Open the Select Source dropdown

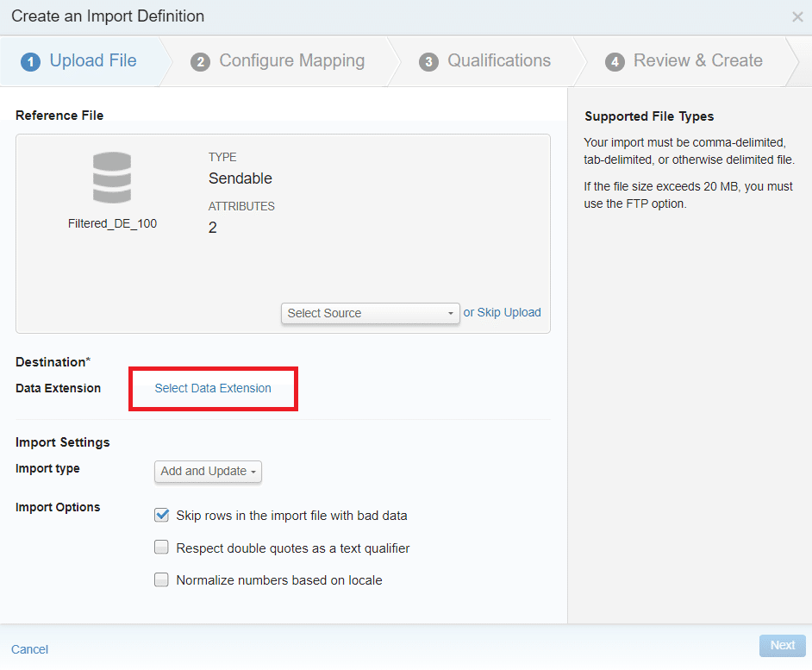click(x=371, y=314)
